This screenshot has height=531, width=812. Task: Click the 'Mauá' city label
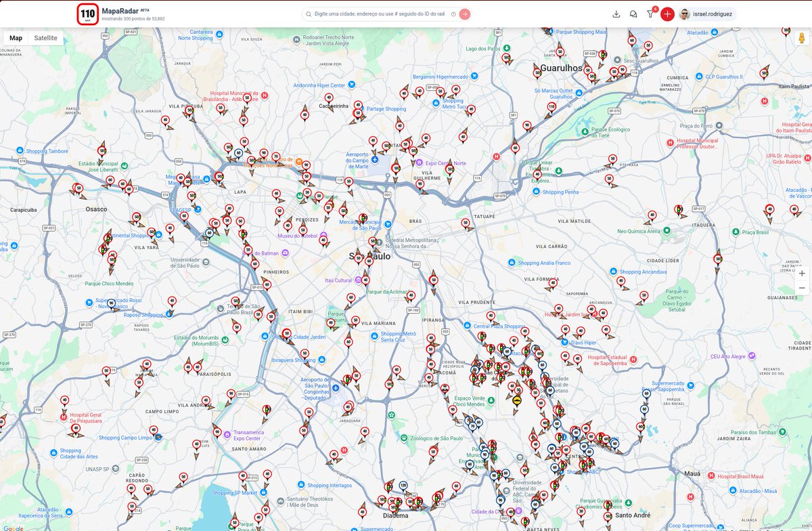click(692, 473)
